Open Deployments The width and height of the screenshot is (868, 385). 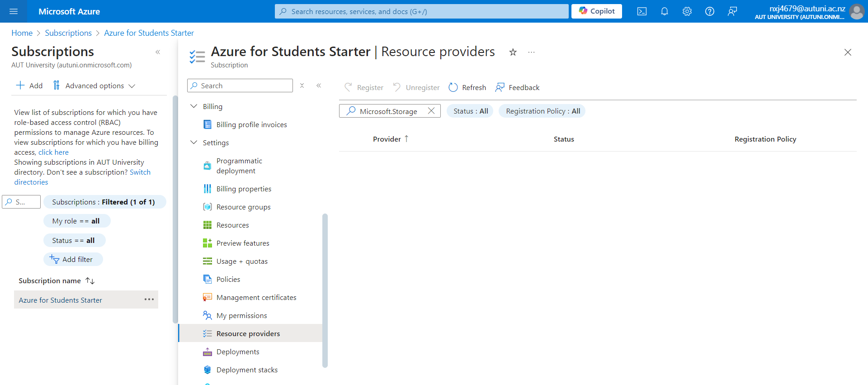pyautogui.click(x=238, y=352)
